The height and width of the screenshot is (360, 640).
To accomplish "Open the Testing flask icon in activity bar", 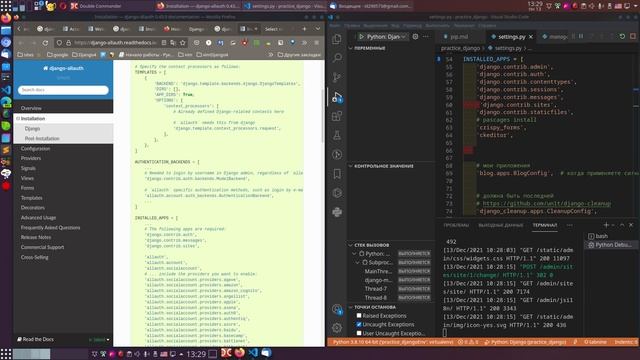I will [x=337, y=135].
